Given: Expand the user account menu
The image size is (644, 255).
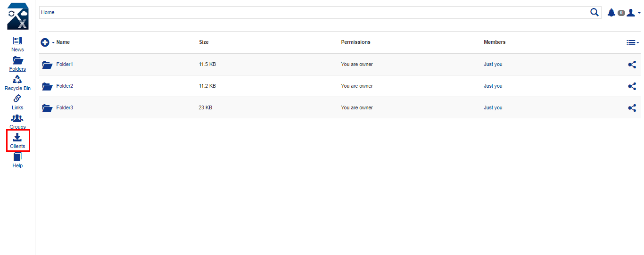Looking at the screenshot, I should [x=633, y=13].
